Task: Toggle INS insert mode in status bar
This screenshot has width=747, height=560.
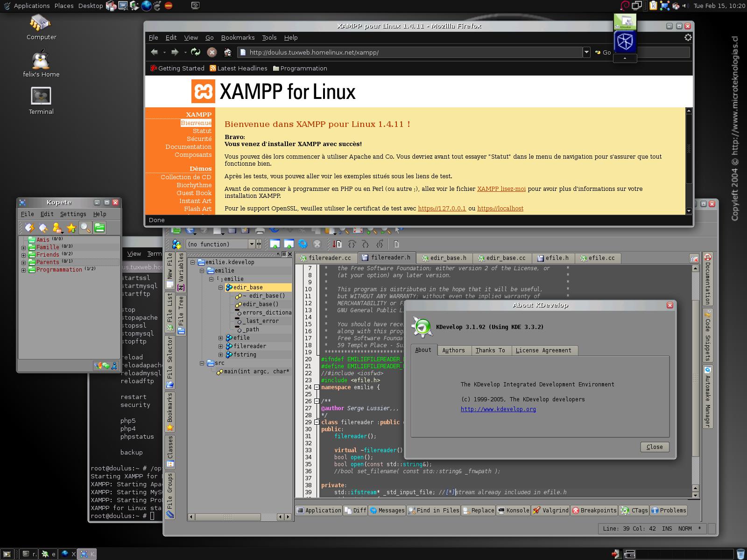Action: (x=667, y=529)
